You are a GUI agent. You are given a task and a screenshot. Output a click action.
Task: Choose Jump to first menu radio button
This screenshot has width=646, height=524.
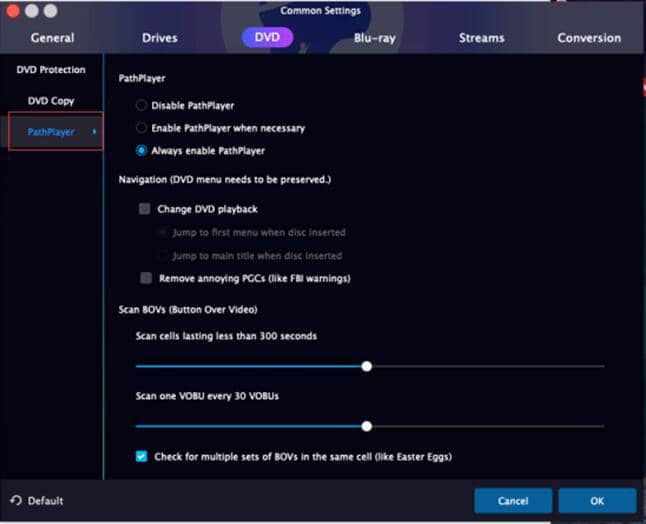[163, 232]
